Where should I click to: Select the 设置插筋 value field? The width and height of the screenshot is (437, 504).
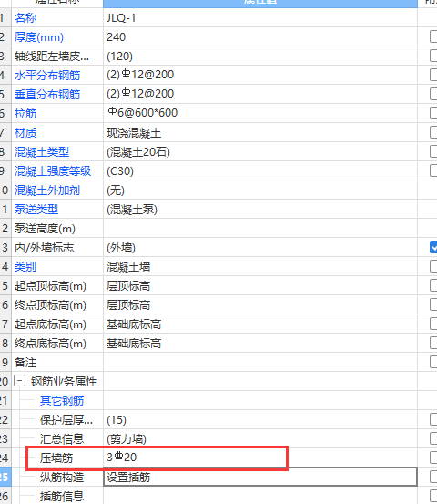(x=260, y=477)
